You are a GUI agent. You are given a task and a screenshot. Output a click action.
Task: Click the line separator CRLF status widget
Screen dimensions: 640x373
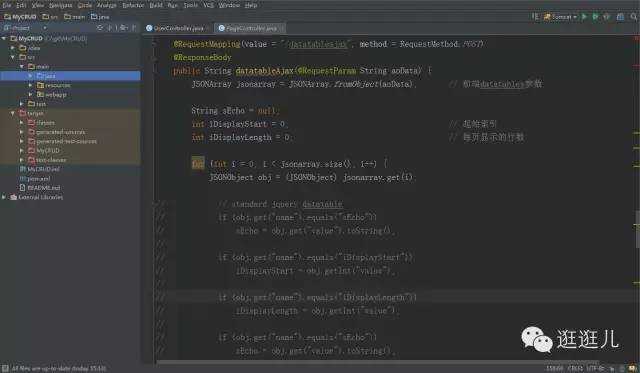(x=575, y=368)
